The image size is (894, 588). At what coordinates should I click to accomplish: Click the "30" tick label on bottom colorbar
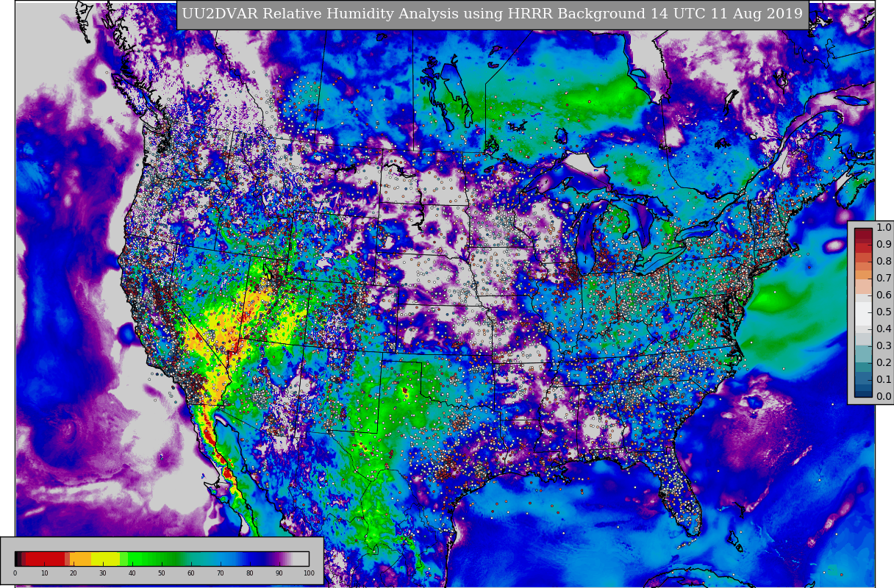pos(103,573)
